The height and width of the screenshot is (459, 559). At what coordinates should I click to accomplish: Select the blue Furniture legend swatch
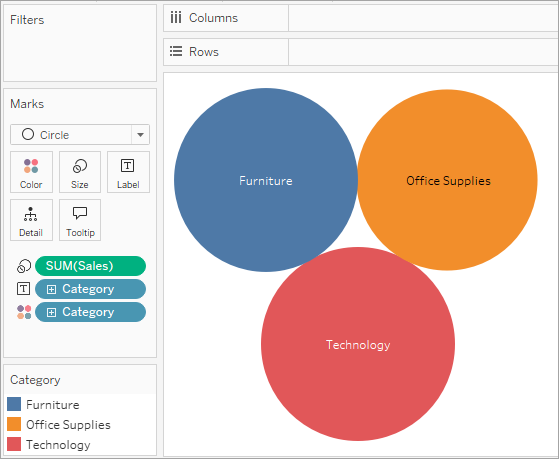(14, 404)
